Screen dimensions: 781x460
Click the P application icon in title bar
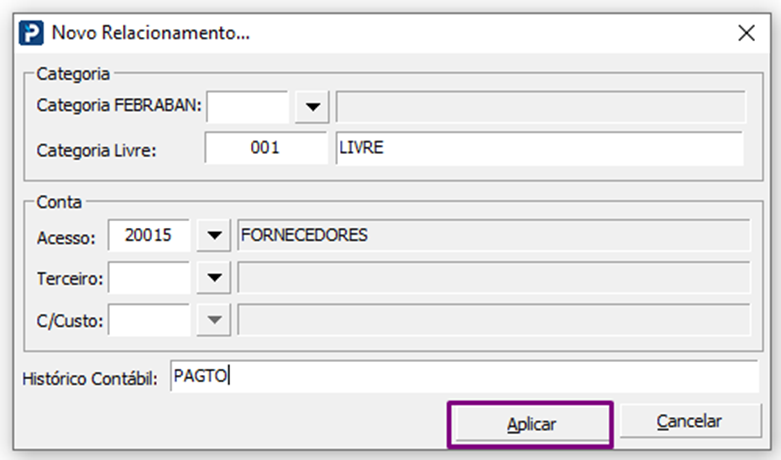click(32, 32)
